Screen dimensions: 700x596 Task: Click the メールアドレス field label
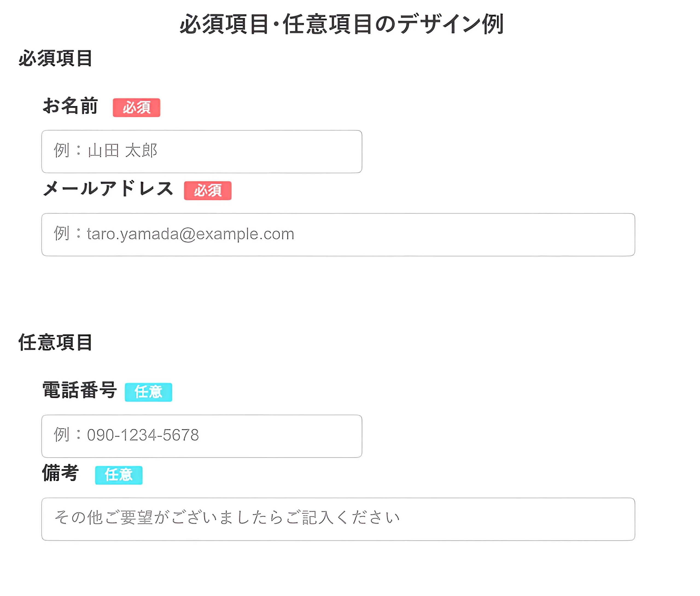(108, 189)
